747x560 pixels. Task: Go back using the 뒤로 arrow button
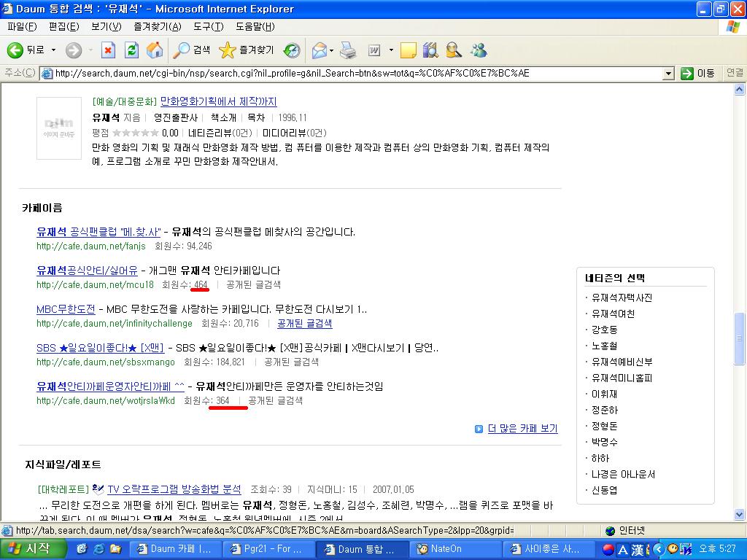click(26, 50)
